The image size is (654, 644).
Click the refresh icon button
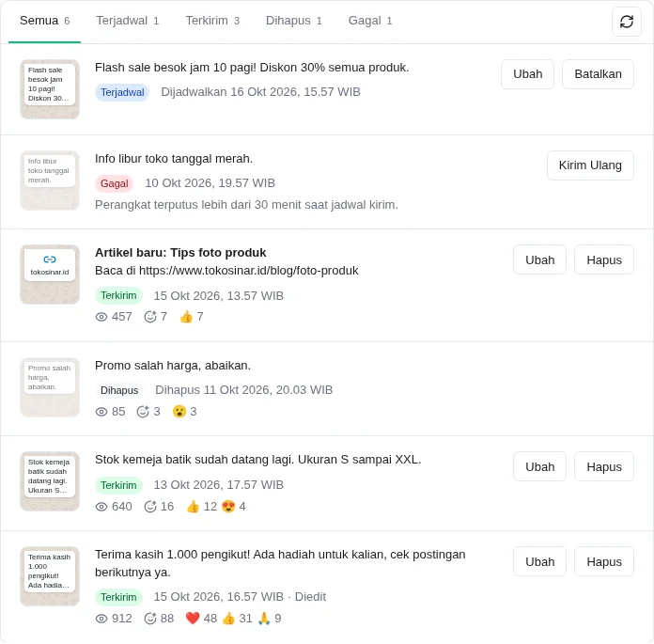pos(626,22)
